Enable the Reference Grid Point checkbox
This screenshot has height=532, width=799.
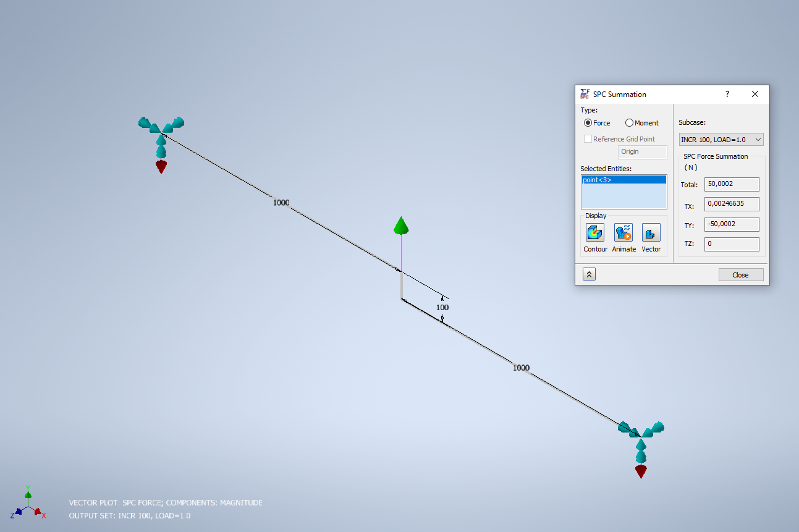point(588,138)
